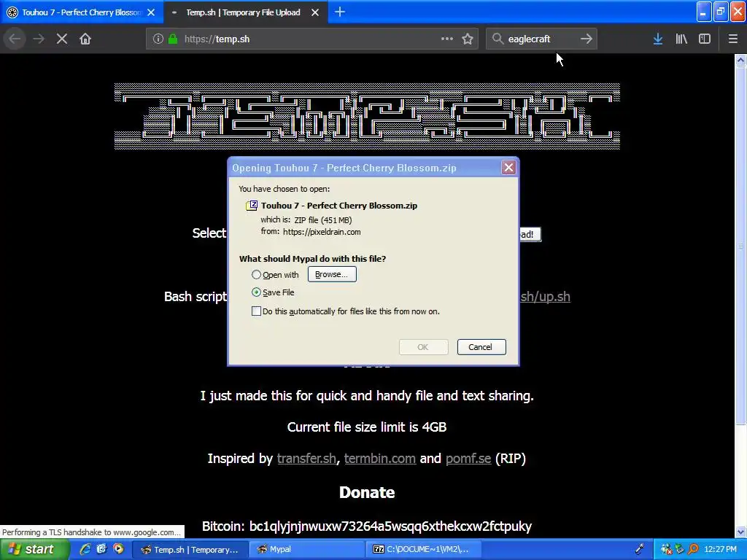
Task: Click the page scrollbar down arrow
Action: coord(740,532)
